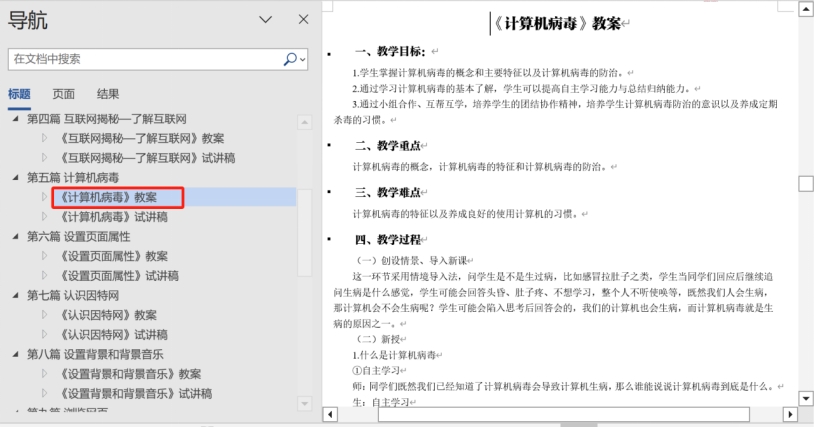Open the navigation pane options chevron

(265, 19)
